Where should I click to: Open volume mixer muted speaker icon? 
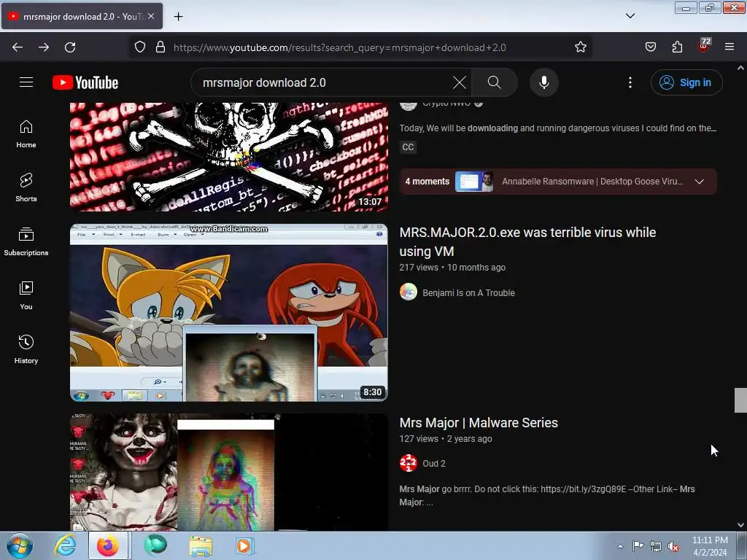click(x=673, y=547)
